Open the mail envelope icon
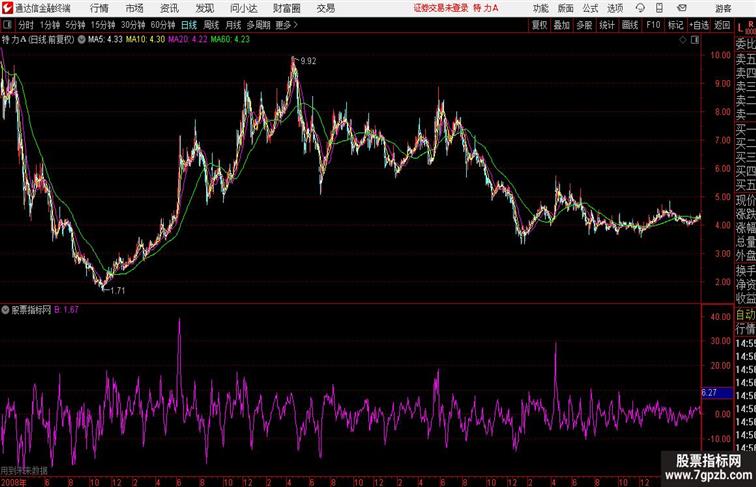This screenshot has width=756, height=487. tap(682, 8)
